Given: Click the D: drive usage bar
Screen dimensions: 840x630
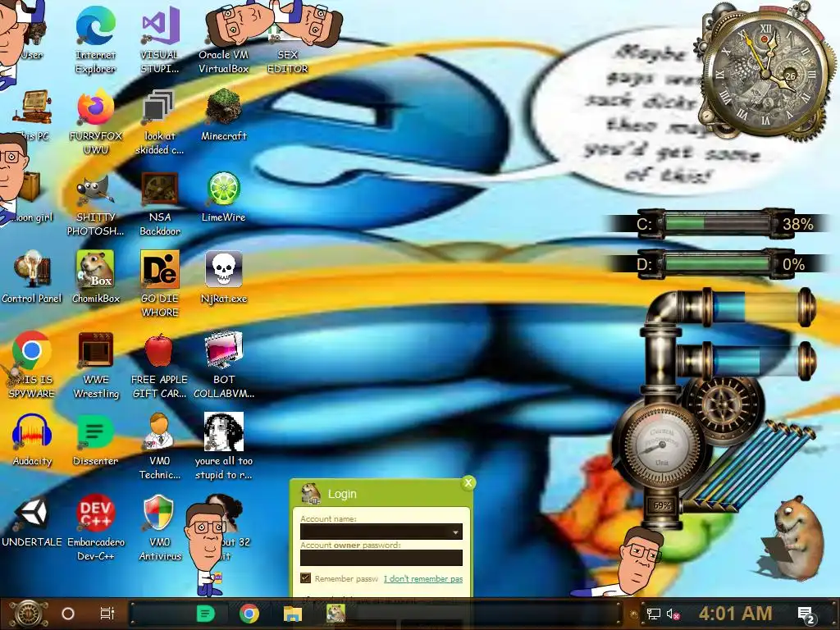Looking at the screenshot, I should pos(717,263).
